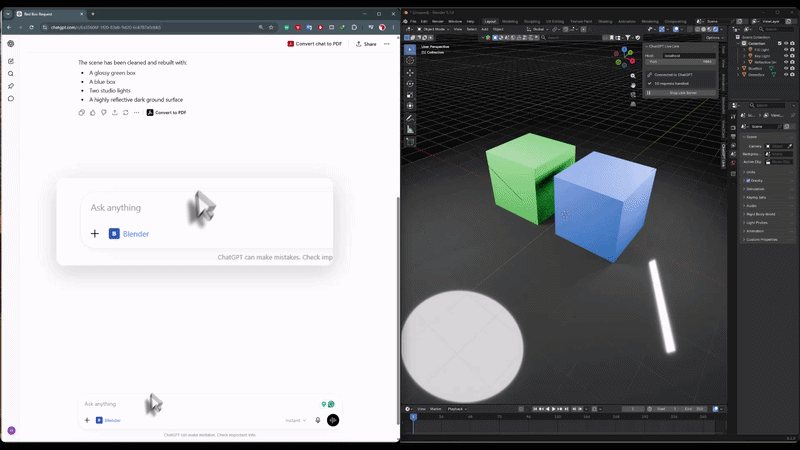Image resolution: width=800 pixels, height=450 pixels.
Task: Copy the ChatGPT response
Action: (x=82, y=113)
